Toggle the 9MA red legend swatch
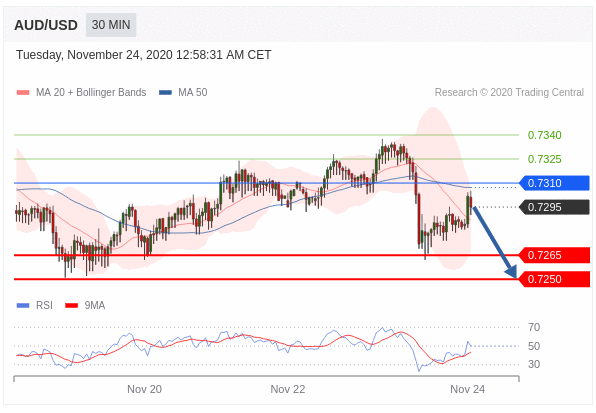The width and height of the screenshot is (596, 413). 71,305
